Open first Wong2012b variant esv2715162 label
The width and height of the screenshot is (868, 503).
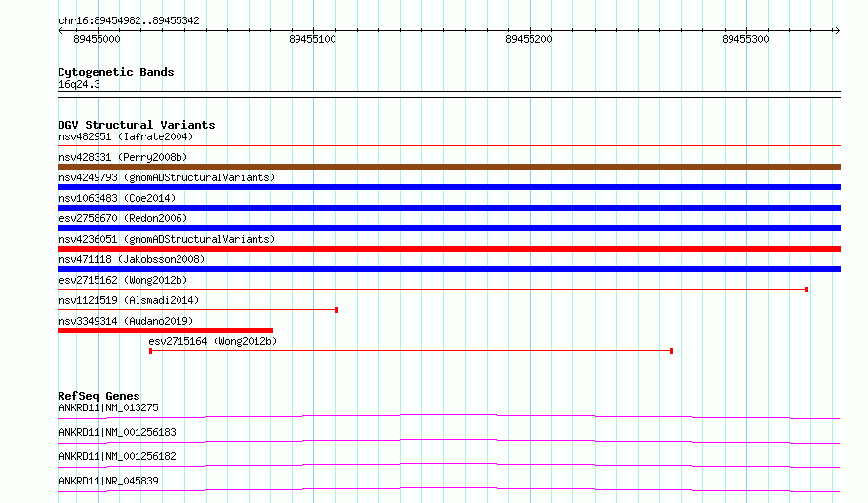123,280
